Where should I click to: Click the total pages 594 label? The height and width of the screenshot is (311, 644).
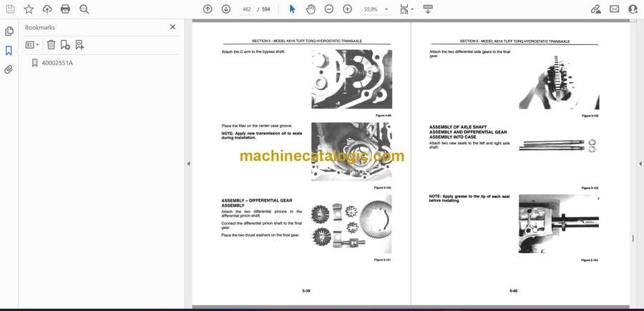pyautogui.click(x=265, y=9)
